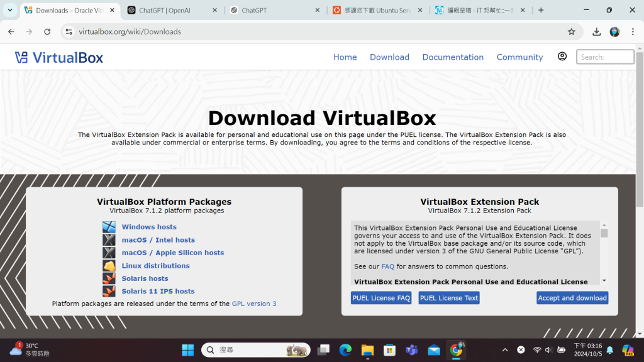Click the macOS Intel hosts icon
The height and width of the screenshot is (362, 644).
(x=109, y=239)
